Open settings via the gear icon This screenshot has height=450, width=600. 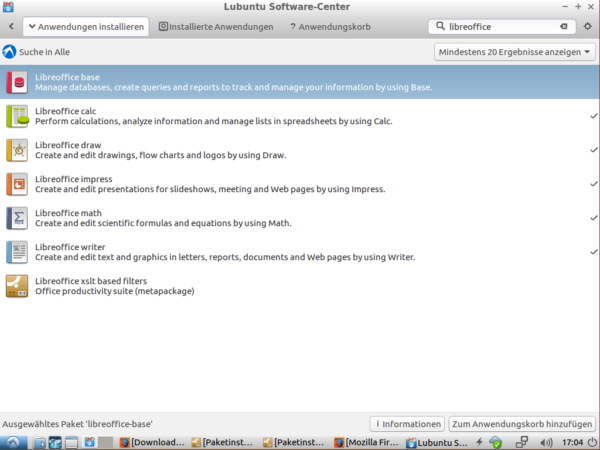[x=587, y=26]
